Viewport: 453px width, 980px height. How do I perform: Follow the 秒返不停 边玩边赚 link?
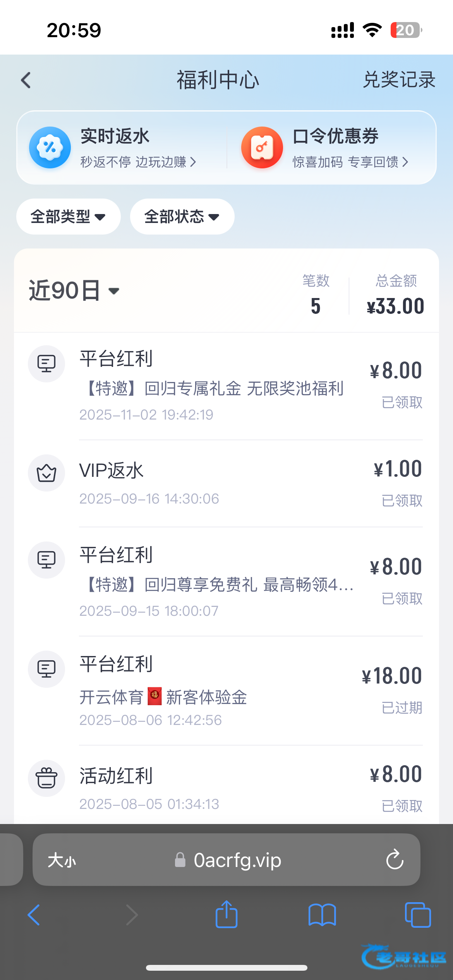tap(138, 162)
